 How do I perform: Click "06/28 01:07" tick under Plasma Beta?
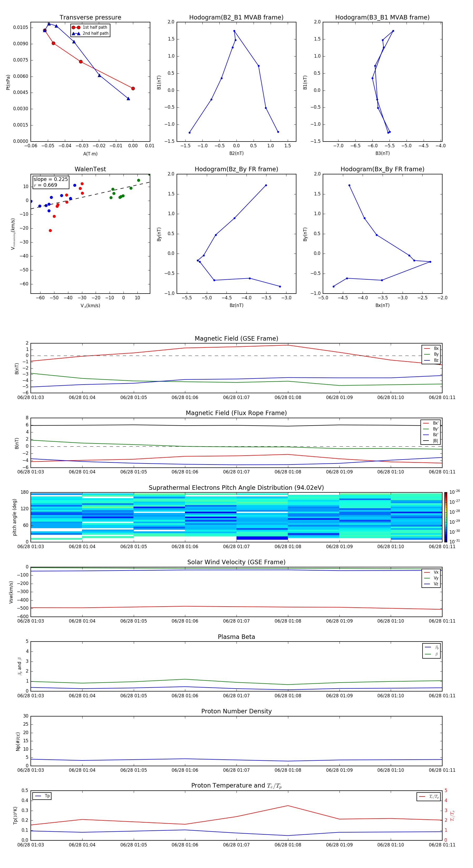click(236, 696)
